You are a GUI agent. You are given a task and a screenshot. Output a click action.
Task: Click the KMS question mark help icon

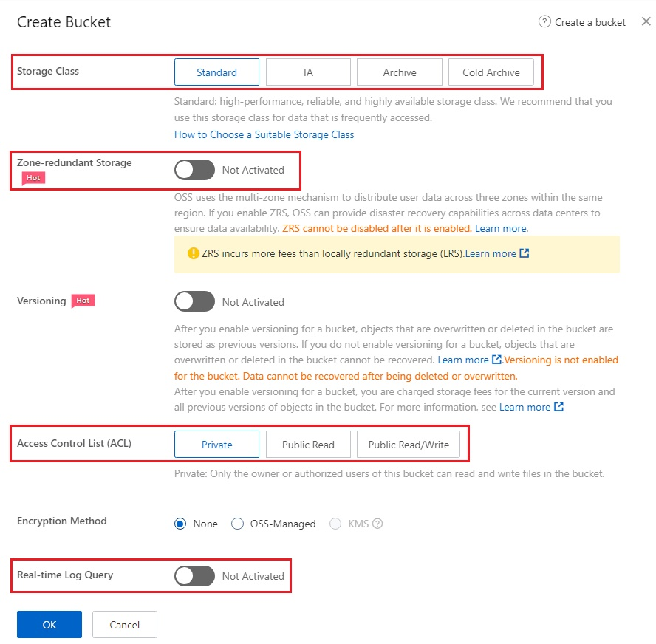(x=377, y=524)
